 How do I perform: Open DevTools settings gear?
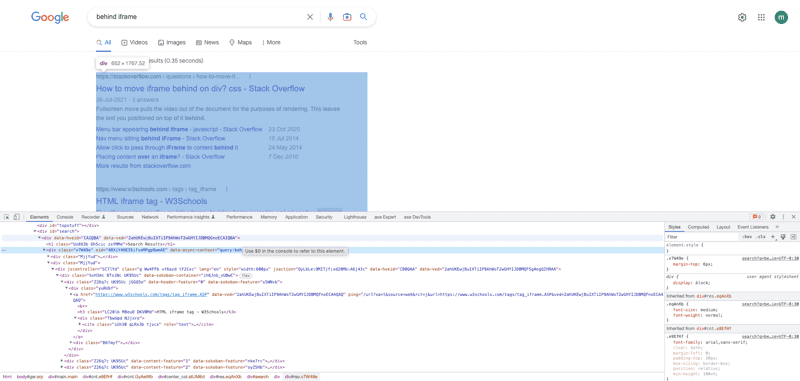(772, 217)
